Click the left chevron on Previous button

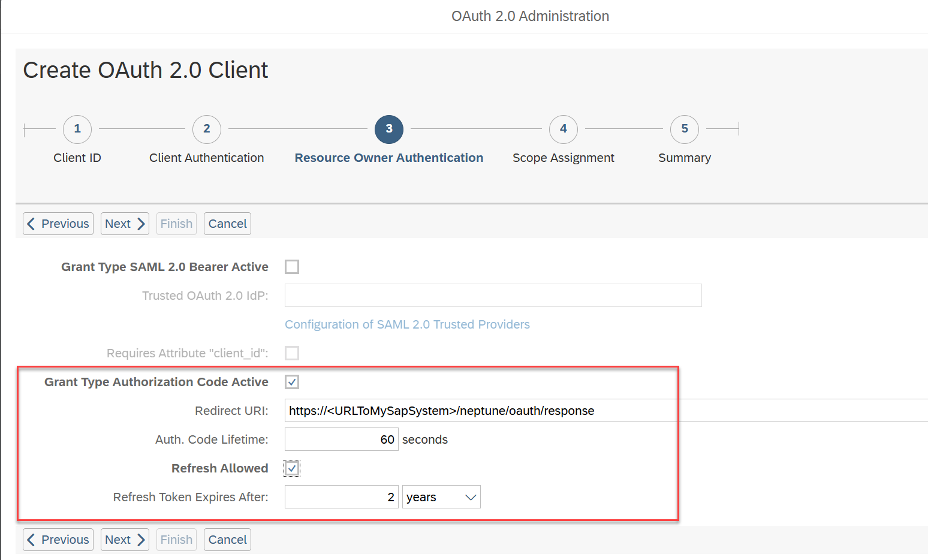pos(32,223)
